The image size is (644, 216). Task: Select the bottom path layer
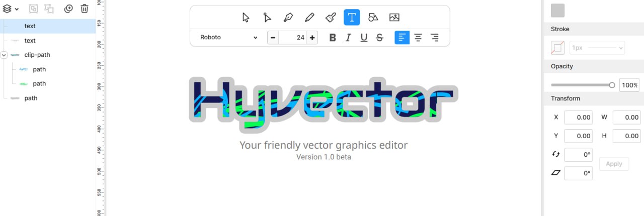[31, 98]
